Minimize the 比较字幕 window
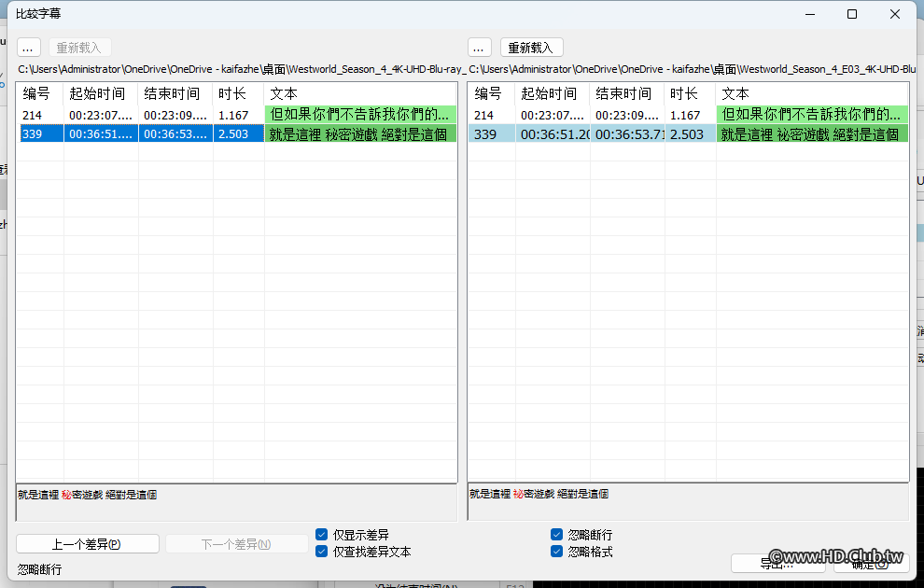This screenshot has width=924, height=588. pyautogui.click(x=810, y=14)
